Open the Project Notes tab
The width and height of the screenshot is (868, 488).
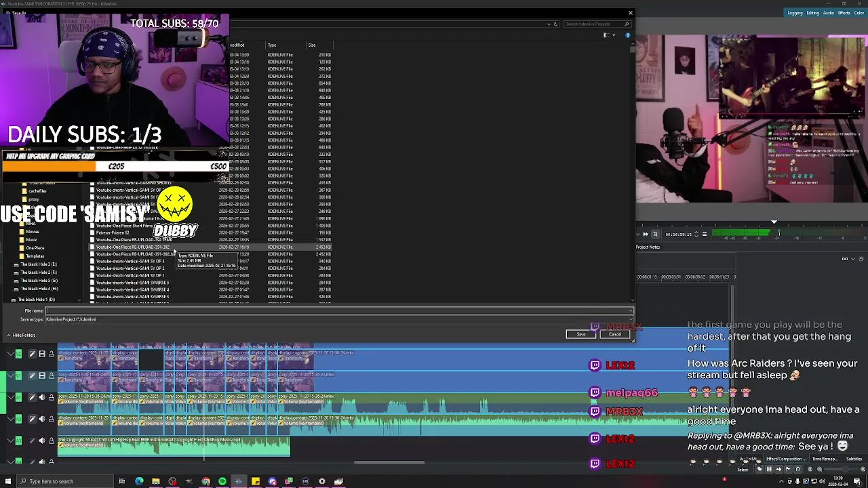(648, 247)
